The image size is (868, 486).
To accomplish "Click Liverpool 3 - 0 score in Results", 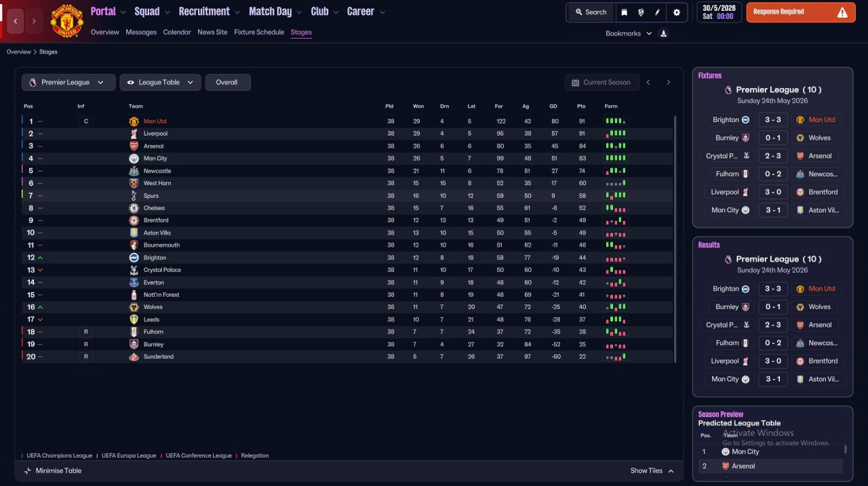I will coord(773,361).
